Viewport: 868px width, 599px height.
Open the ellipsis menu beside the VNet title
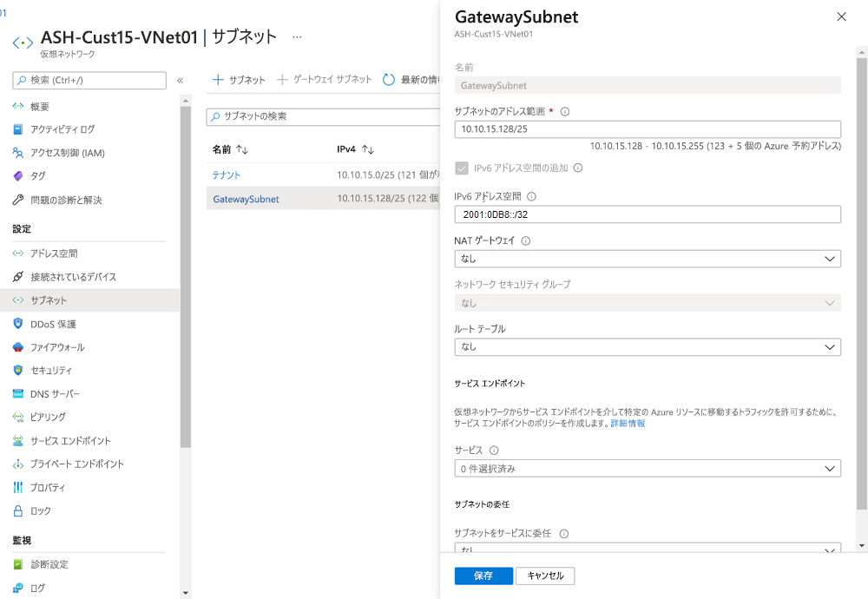(297, 35)
